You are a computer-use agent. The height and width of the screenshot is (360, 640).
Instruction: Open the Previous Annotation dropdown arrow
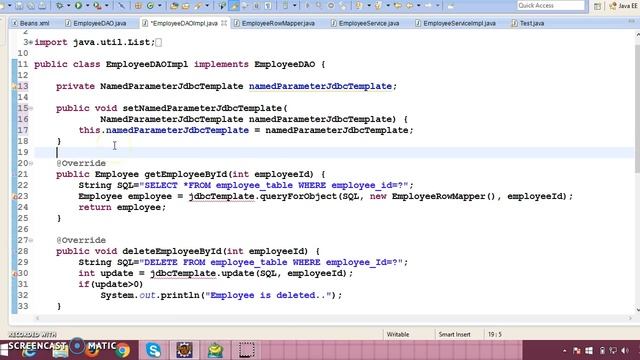387,6
